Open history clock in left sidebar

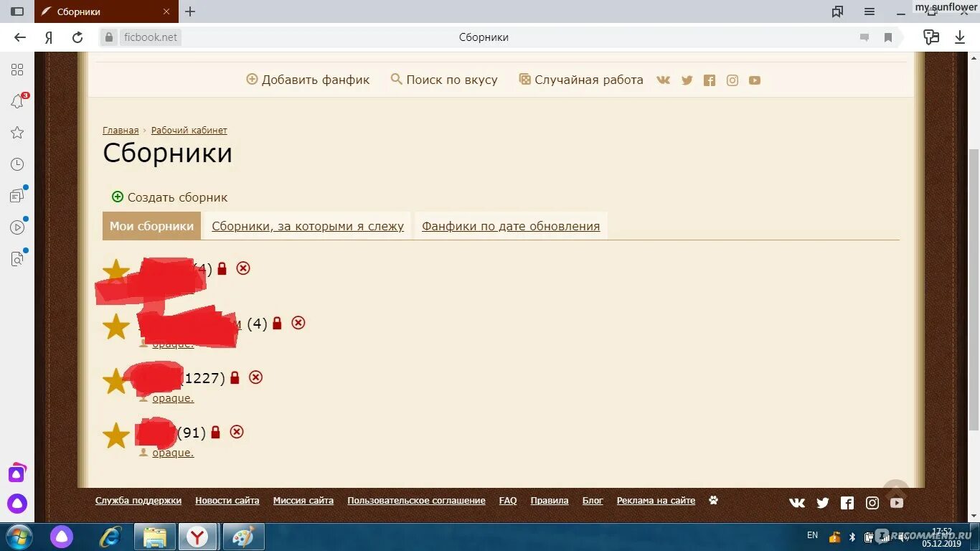click(17, 164)
